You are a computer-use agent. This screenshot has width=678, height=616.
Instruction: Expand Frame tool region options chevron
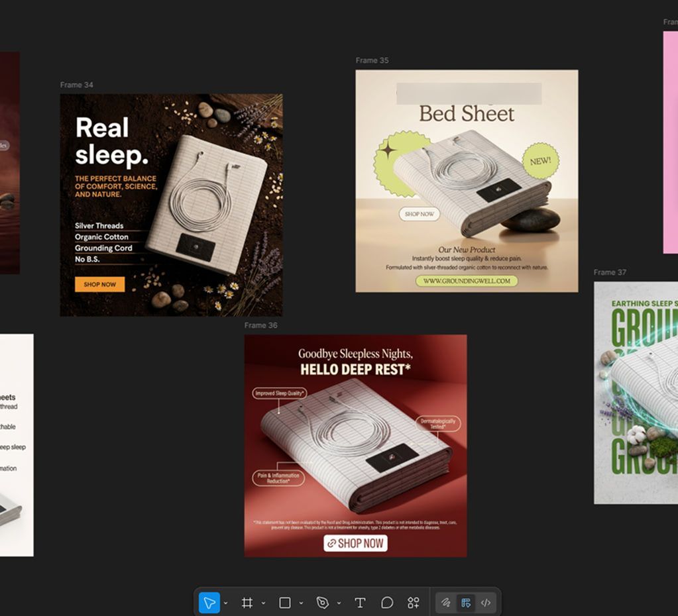[263, 603]
